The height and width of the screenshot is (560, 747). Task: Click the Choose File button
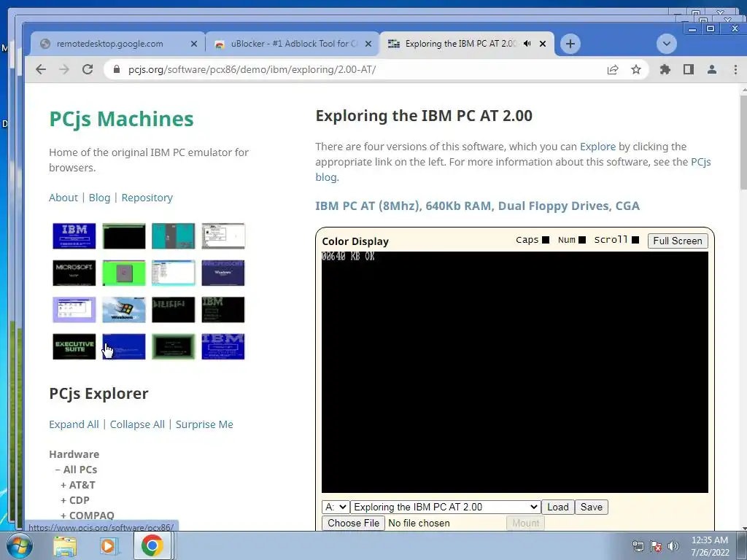pyautogui.click(x=353, y=523)
